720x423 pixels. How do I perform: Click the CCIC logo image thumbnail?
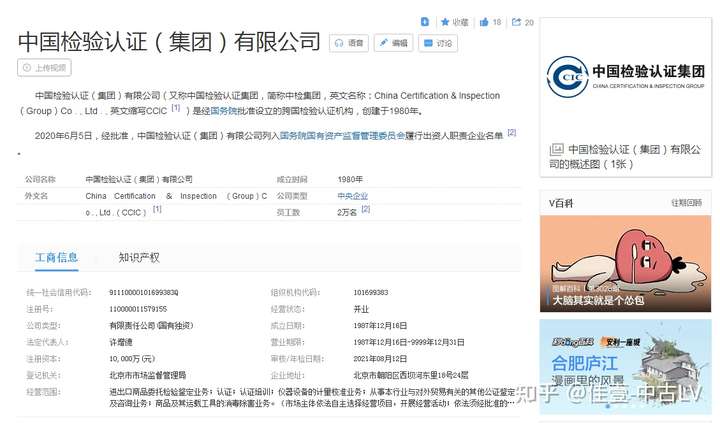625,77
